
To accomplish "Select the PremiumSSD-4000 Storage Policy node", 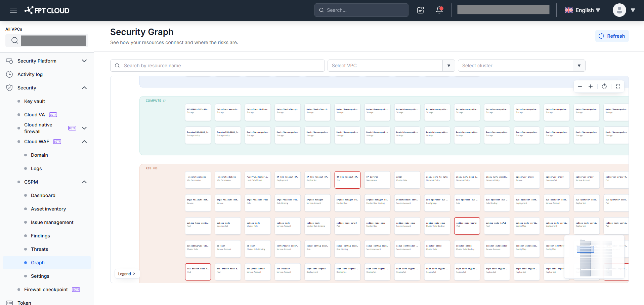I will [x=198, y=135].
